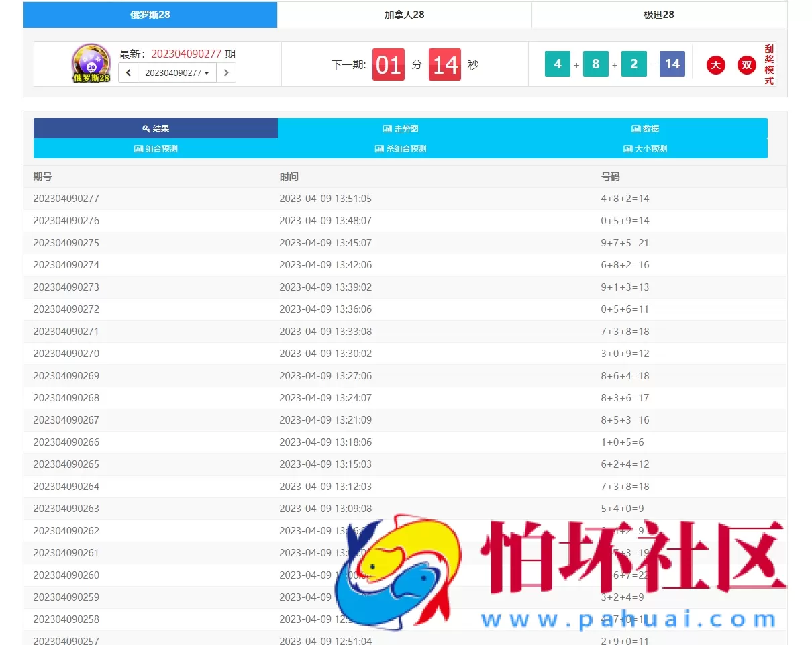
Task: Click row 202304090275 in the results table
Action: click(65, 242)
